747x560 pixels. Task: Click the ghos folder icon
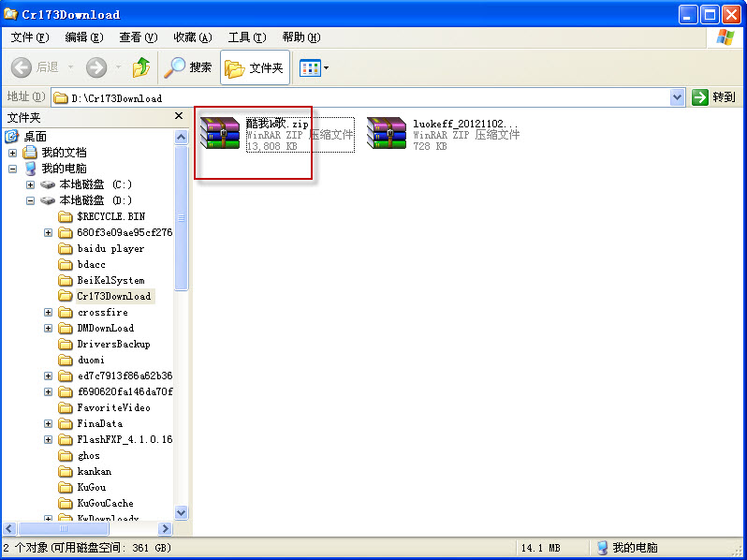pos(66,456)
